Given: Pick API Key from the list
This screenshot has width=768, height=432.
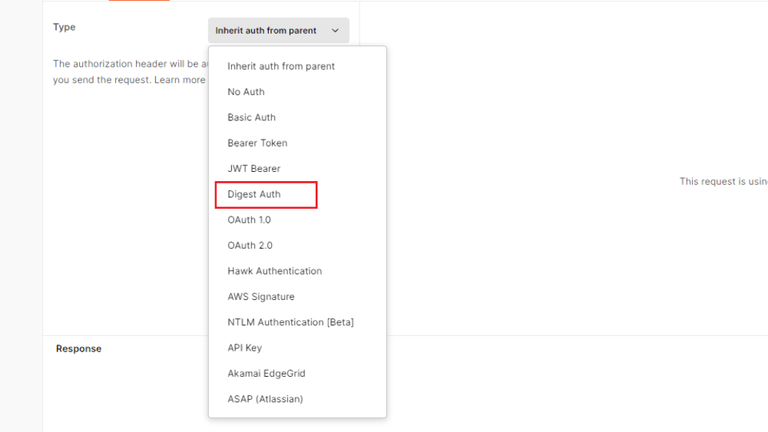Looking at the screenshot, I should [245, 348].
